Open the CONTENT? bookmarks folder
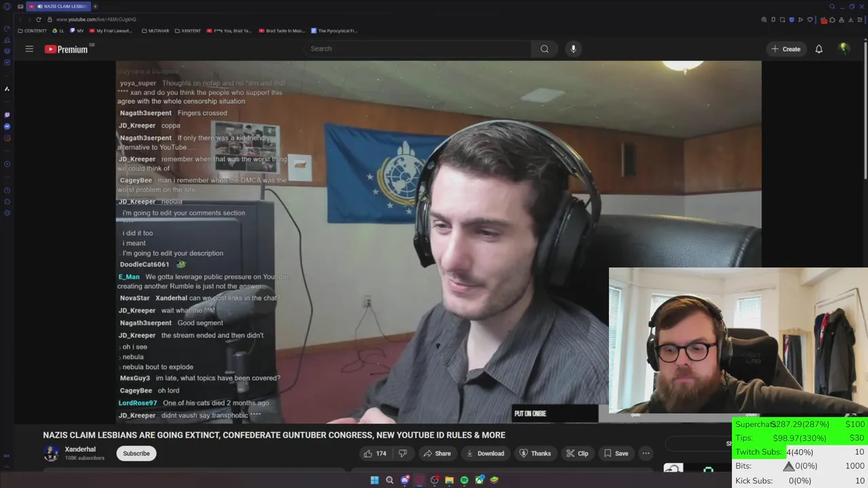This screenshot has height=488, width=868. 32,30
